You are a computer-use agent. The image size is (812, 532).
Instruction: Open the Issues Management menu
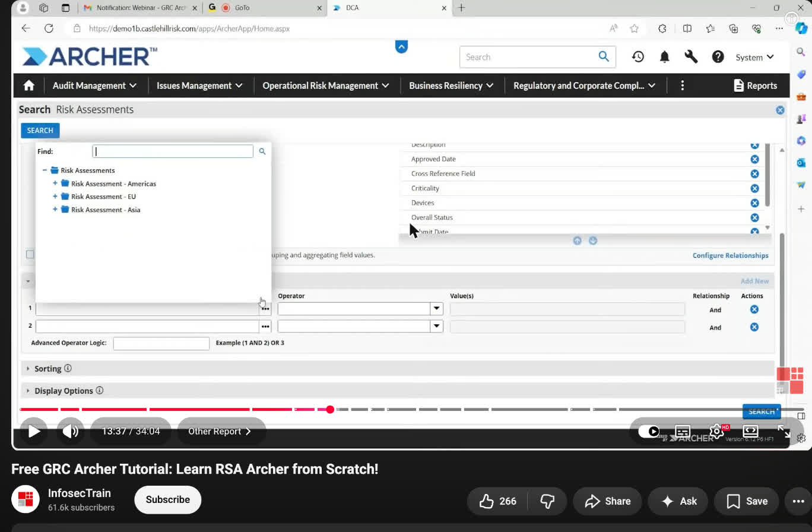(199, 85)
